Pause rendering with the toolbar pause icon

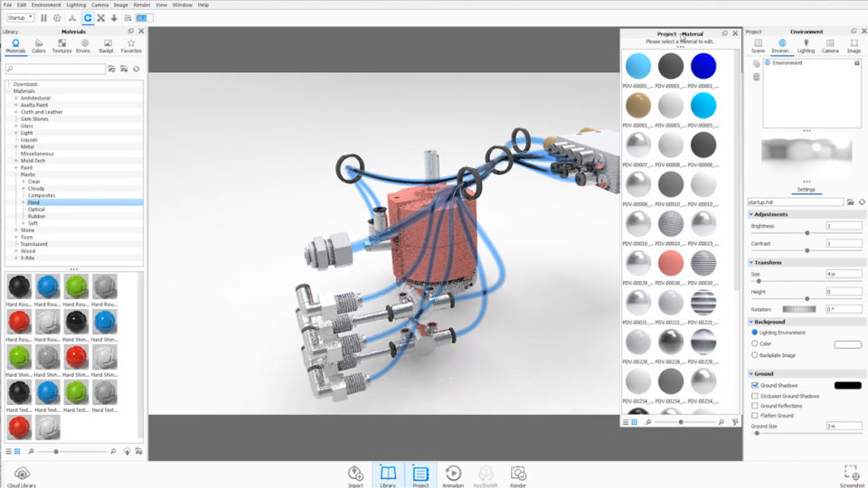coord(43,17)
